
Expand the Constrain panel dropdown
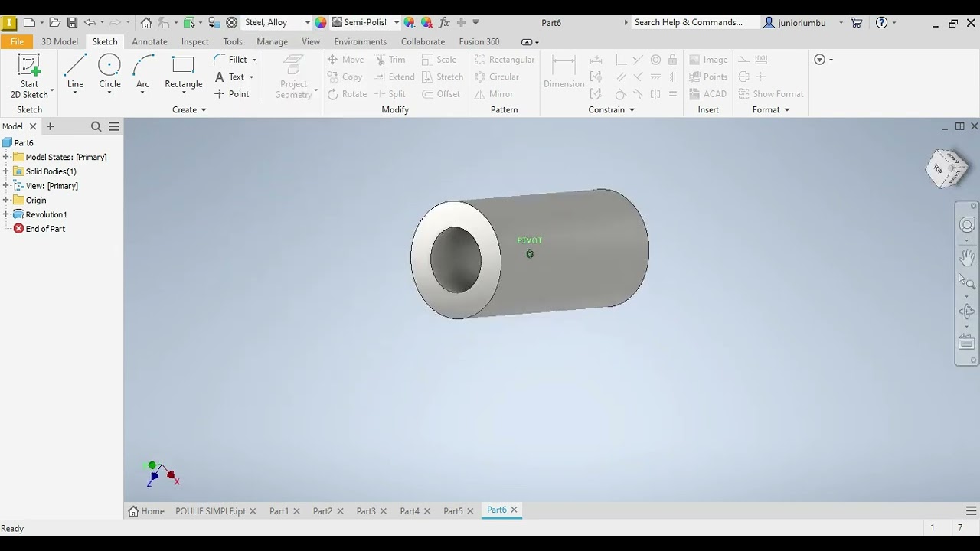click(612, 109)
